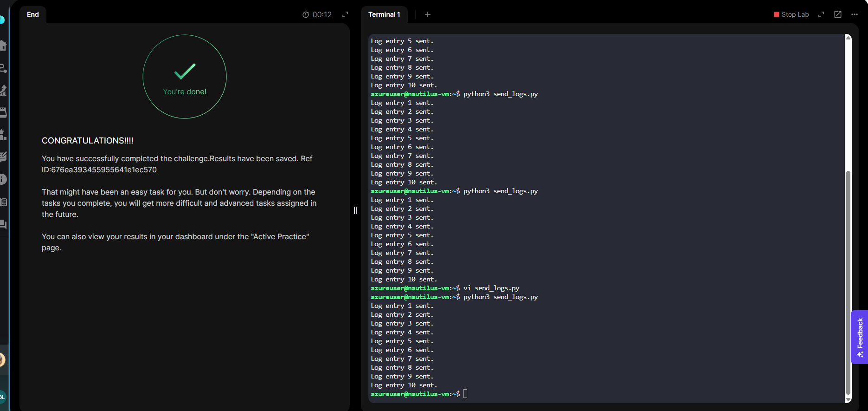
Task: Open the three-dot more options menu
Action: pyautogui.click(x=855, y=14)
